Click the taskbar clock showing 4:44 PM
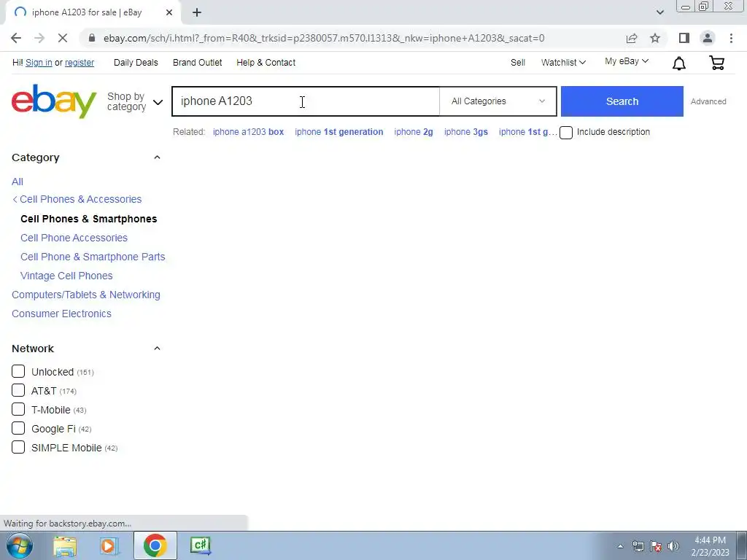Viewport: 747px width, 560px height. point(710,546)
